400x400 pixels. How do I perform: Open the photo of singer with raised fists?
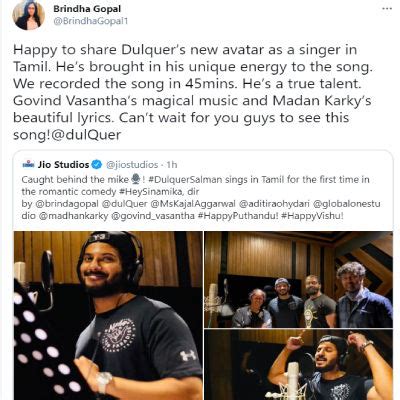click(x=298, y=365)
